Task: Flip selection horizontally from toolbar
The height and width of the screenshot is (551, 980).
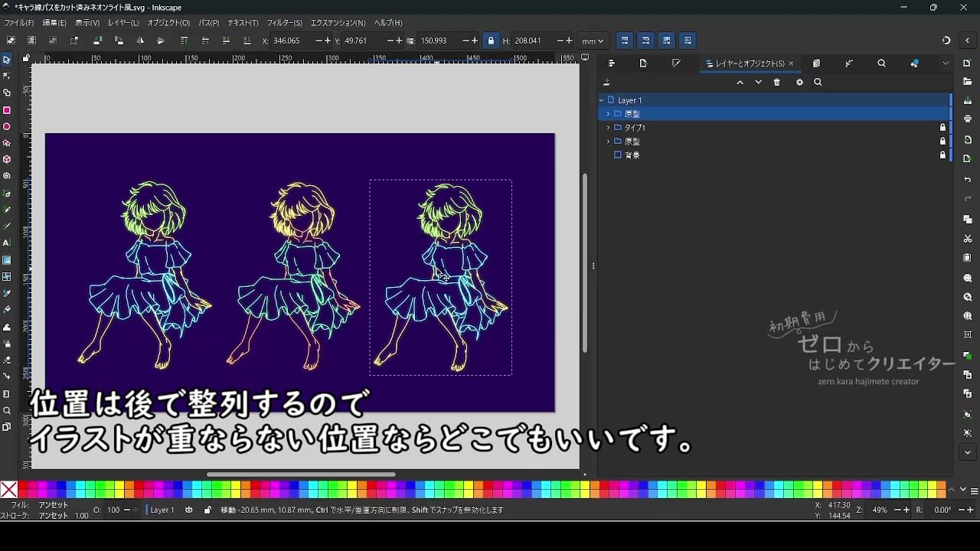Action: pyautogui.click(x=140, y=41)
